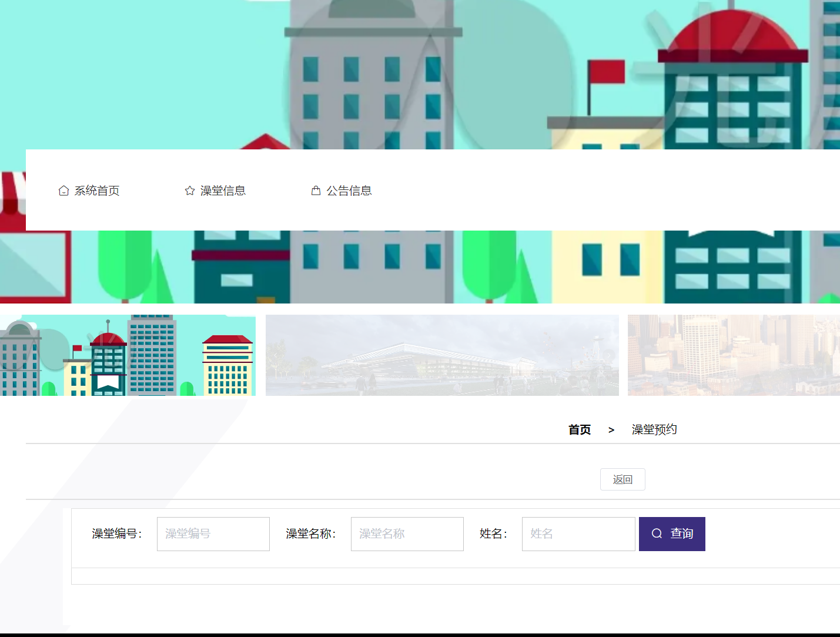This screenshot has height=637, width=840.
Task: Select 澡堂预约 in the breadcrumb
Action: (654, 429)
